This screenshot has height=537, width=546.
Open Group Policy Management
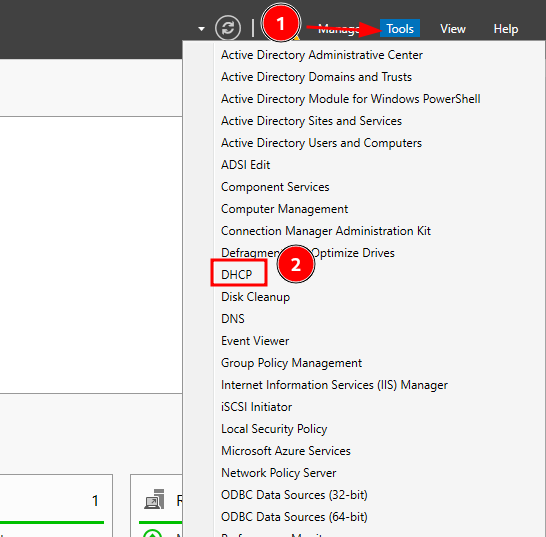click(291, 363)
